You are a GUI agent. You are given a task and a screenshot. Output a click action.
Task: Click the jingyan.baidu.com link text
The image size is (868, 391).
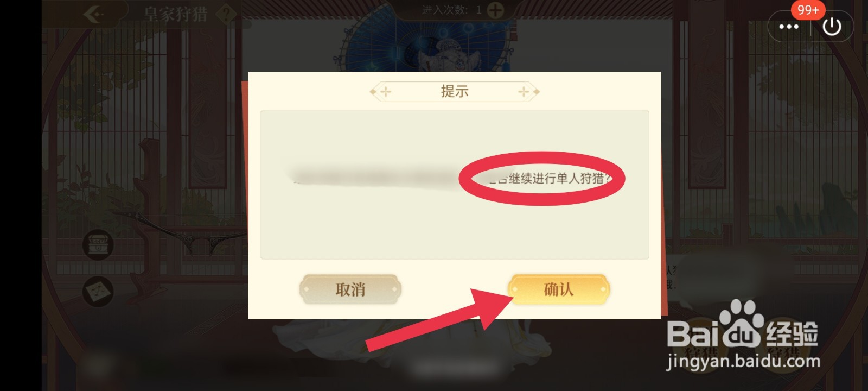[743, 361]
